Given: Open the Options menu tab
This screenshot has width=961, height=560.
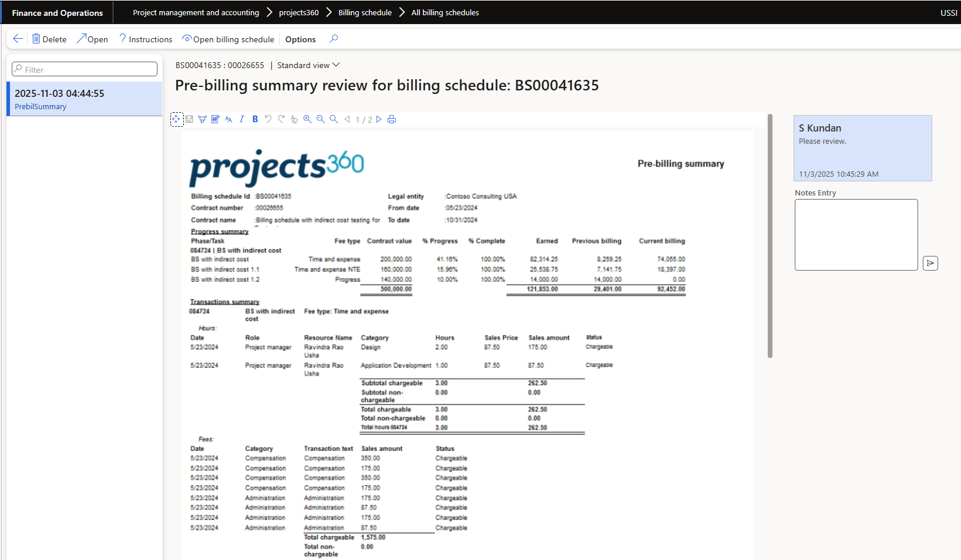Looking at the screenshot, I should click(300, 39).
